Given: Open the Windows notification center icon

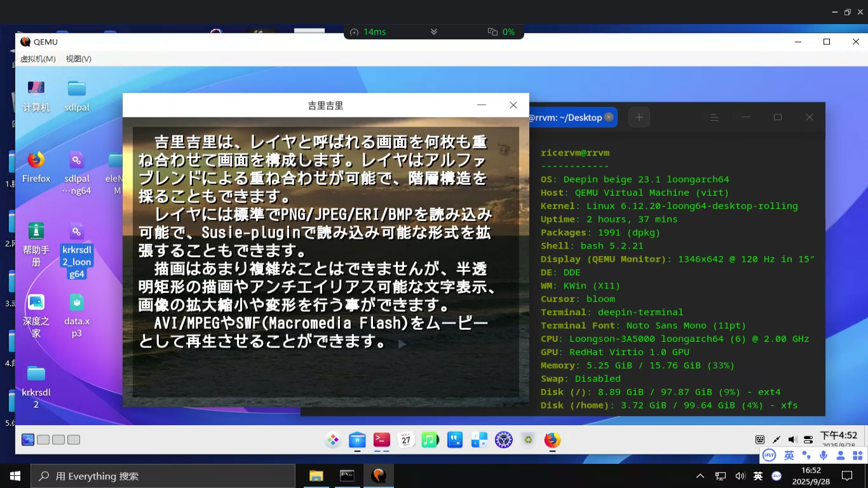Looking at the screenshot, I should point(847,476).
